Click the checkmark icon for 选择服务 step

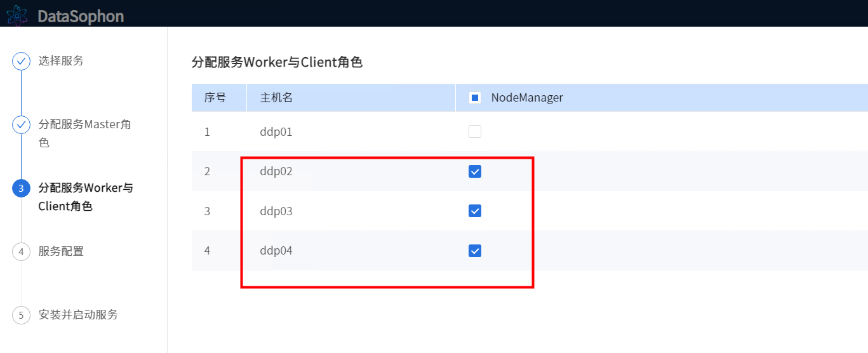coord(21,62)
